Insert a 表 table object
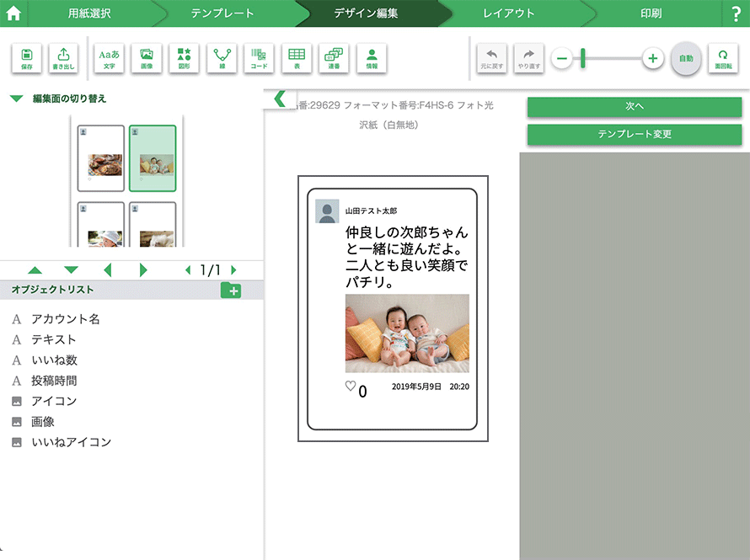The height and width of the screenshot is (560, 750). [297, 58]
